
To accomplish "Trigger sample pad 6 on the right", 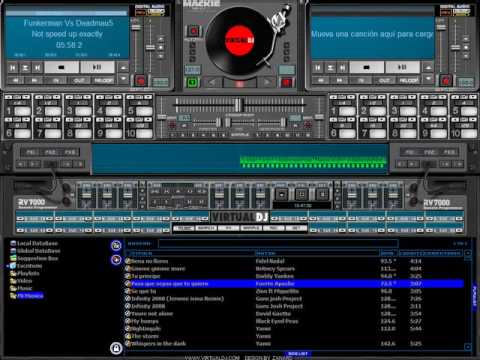I will [x=347, y=134].
